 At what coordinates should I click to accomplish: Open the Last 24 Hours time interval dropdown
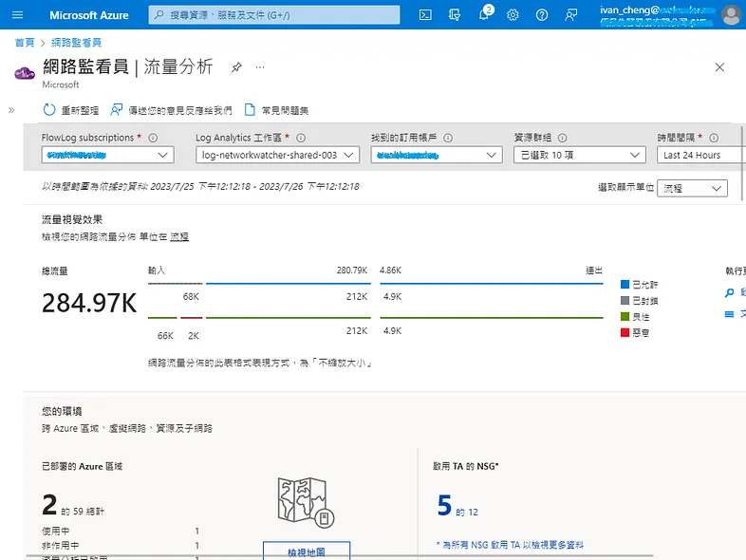[x=699, y=155]
